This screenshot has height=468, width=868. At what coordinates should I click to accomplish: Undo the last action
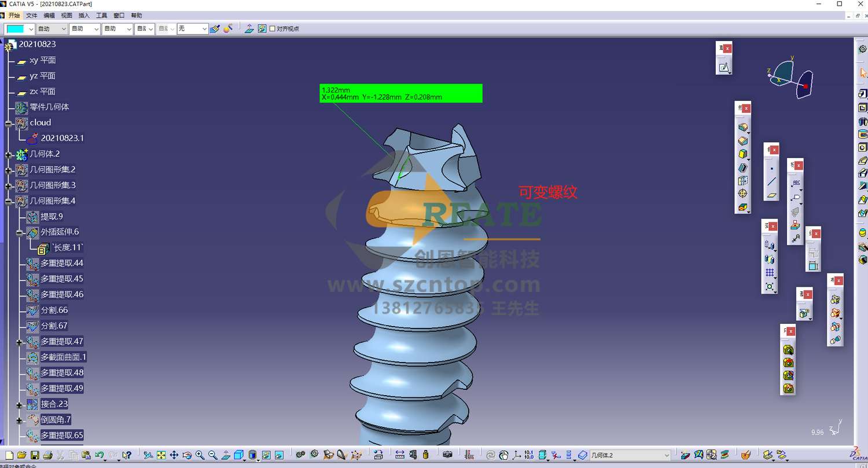99,455
